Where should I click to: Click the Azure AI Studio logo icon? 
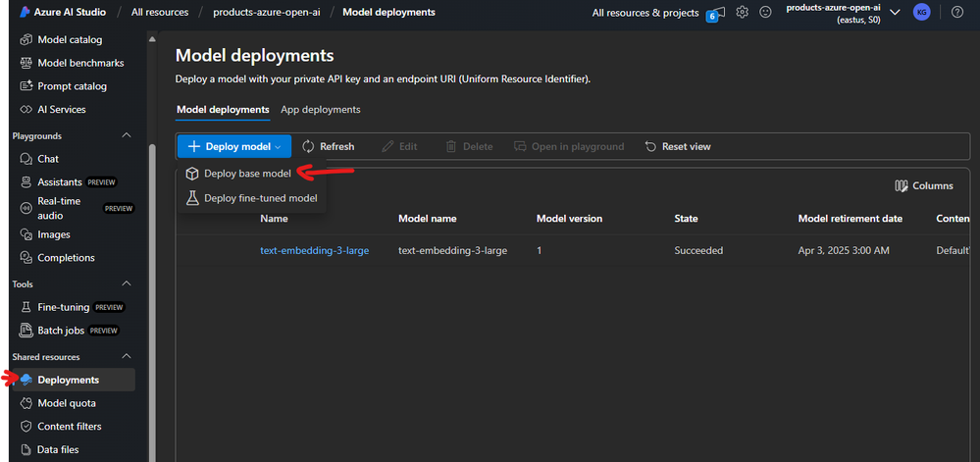[x=25, y=12]
